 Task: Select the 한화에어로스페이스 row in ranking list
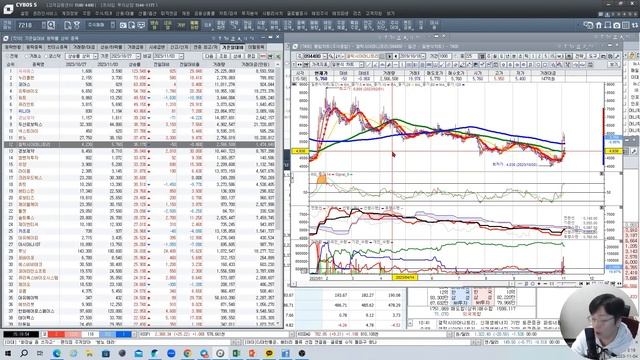pyautogui.click(x=140, y=311)
